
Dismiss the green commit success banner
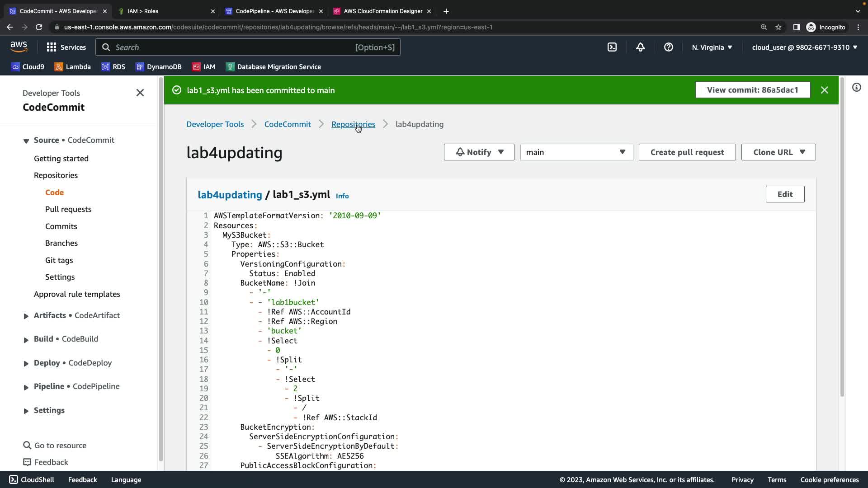coord(824,90)
